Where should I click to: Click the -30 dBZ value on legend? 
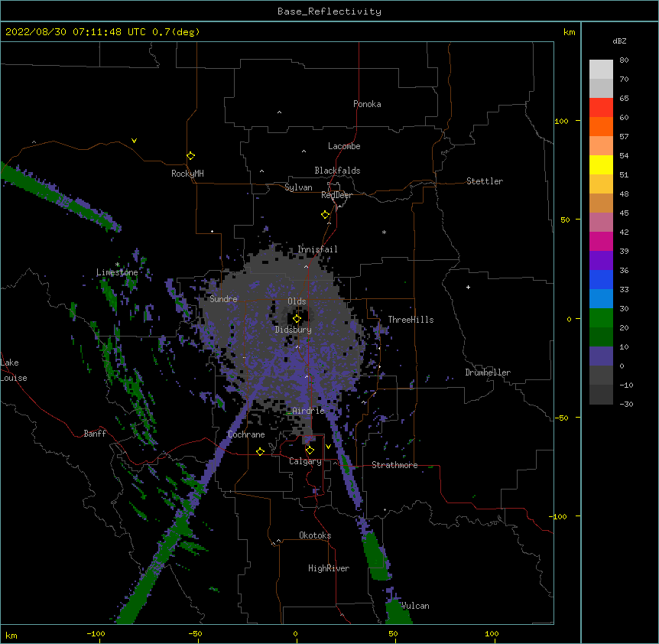pos(626,404)
